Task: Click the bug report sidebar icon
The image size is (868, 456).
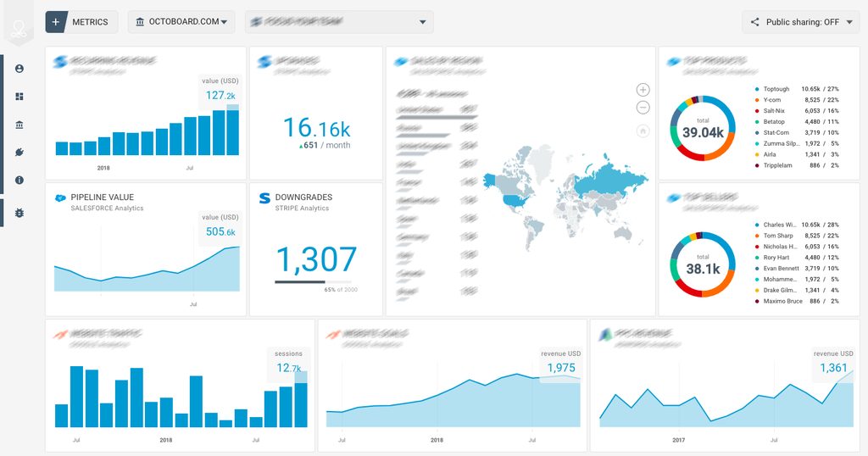Action: click(19, 213)
